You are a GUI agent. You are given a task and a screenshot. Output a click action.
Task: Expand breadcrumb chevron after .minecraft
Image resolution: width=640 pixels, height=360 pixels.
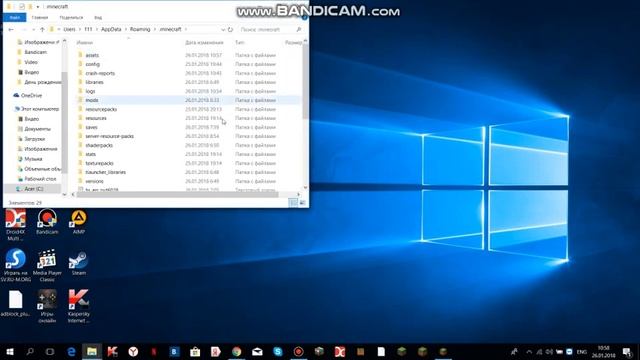point(186,29)
